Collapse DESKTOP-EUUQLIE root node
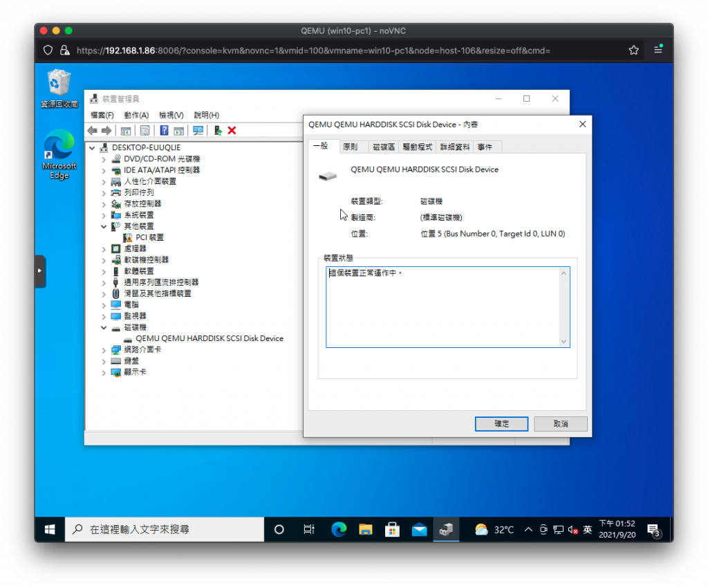The height and width of the screenshot is (588, 708). click(92, 147)
